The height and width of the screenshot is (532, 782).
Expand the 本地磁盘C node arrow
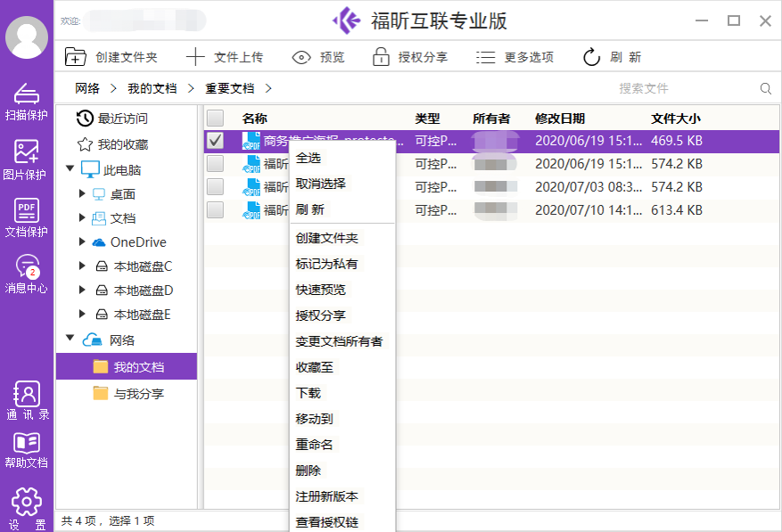point(82,266)
